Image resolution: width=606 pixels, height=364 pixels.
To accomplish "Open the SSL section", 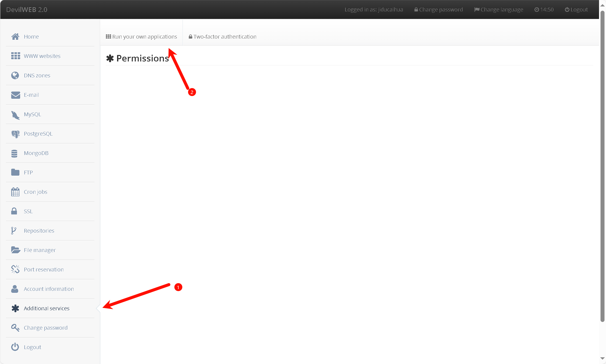I will [50, 211].
